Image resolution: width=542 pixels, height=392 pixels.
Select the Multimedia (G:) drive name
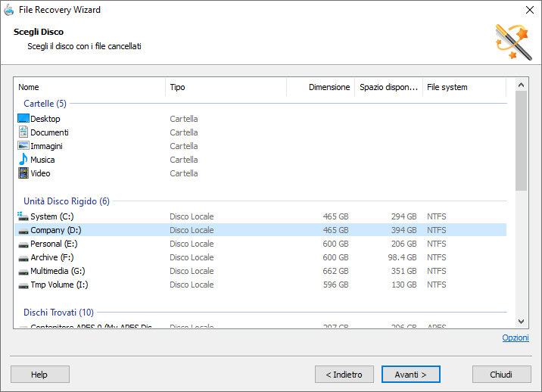58,271
